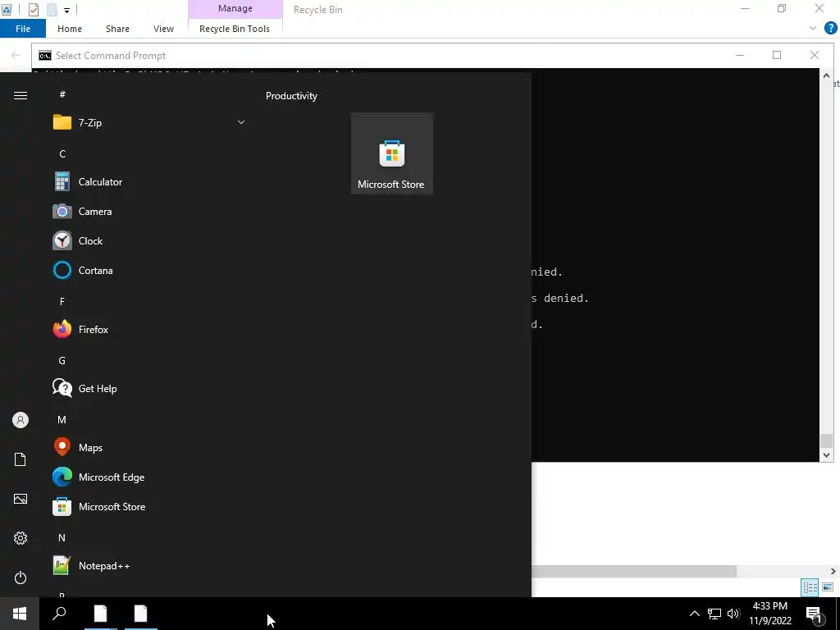Click the C letter group header

(62, 153)
